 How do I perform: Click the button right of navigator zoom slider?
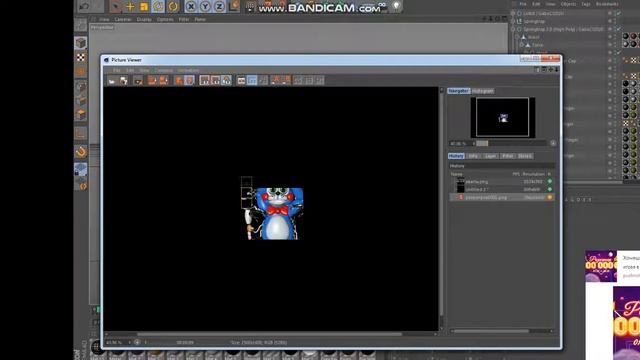553,143
